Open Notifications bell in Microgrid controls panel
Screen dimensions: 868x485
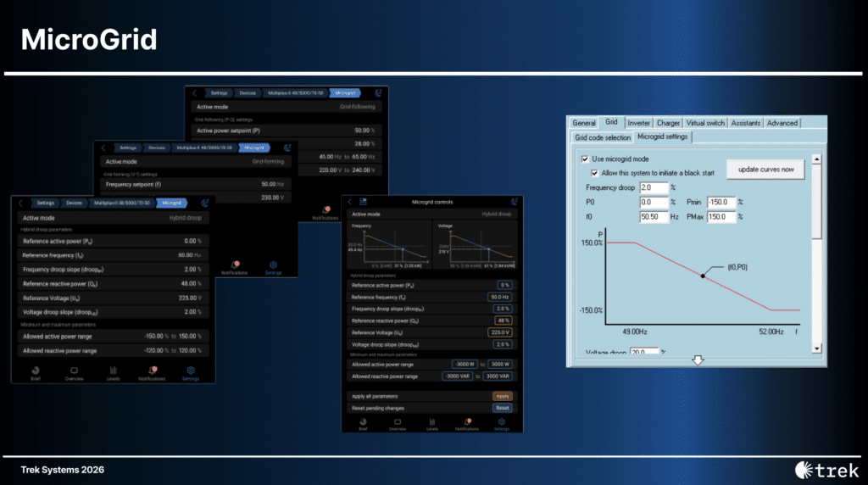pyautogui.click(x=467, y=422)
